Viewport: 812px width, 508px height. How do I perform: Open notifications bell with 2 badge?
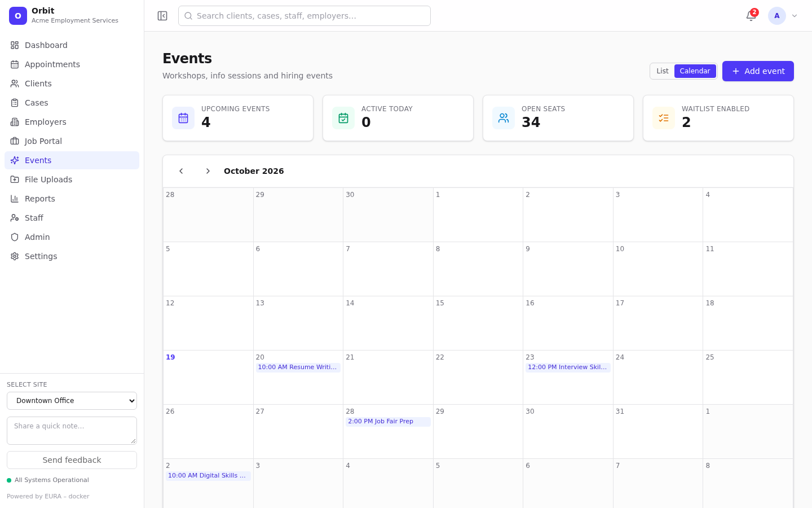pos(751,16)
